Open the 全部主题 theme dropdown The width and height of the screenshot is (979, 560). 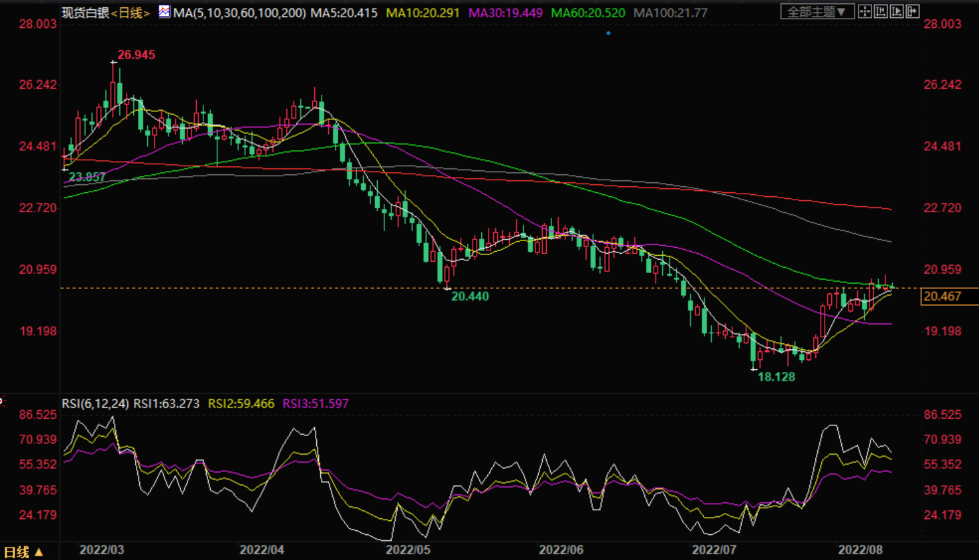816,12
